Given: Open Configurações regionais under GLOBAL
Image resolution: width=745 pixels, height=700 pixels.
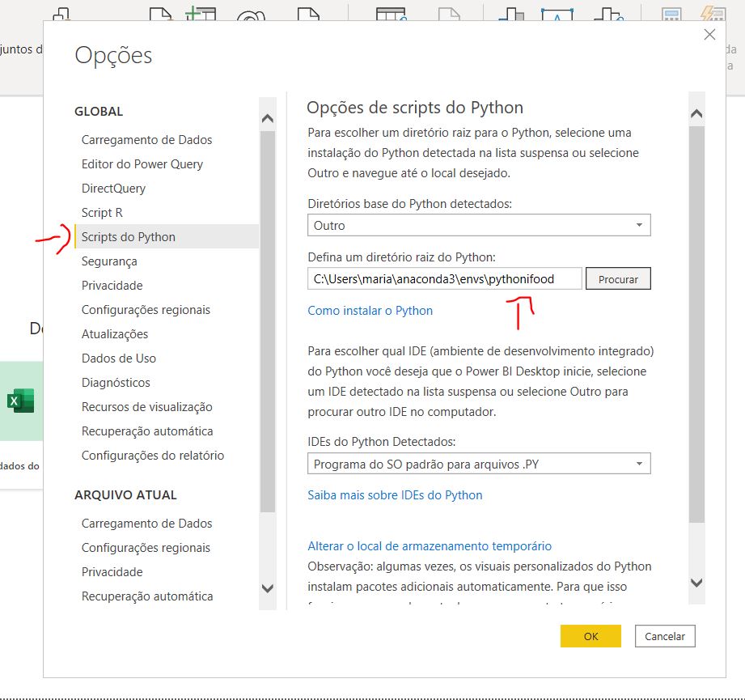Looking at the screenshot, I should coord(146,310).
